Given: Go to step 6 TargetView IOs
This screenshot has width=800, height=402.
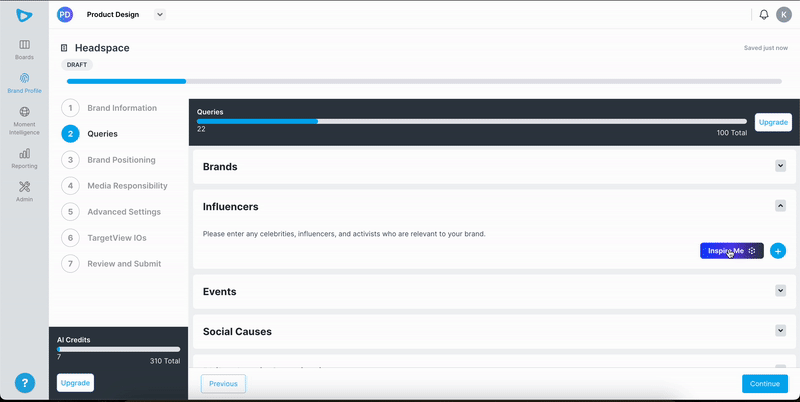Looking at the screenshot, I should pos(104,238).
